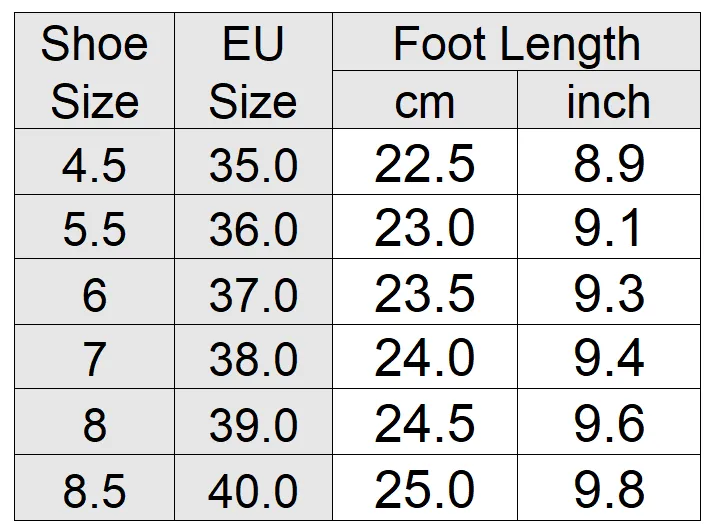Click the inch column header
Image resolution: width=714 pixels, height=529 pixels.
pyautogui.click(x=609, y=100)
